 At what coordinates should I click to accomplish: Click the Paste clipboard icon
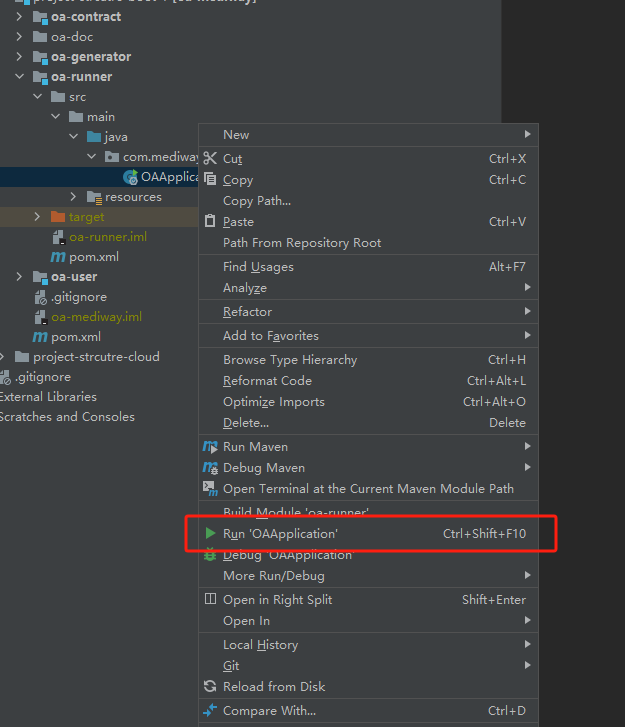pyautogui.click(x=210, y=222)
